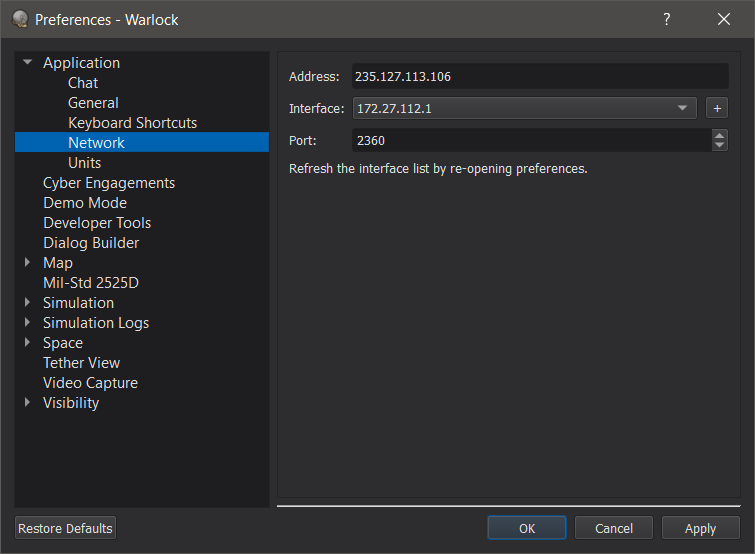
Task: Select General preferences page
Action: 93,103
